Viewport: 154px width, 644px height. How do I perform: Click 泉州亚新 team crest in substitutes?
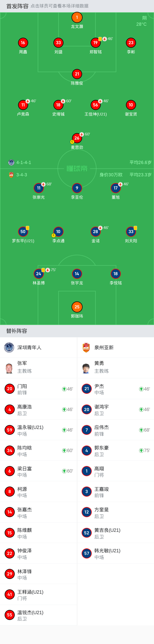[86, 347]
